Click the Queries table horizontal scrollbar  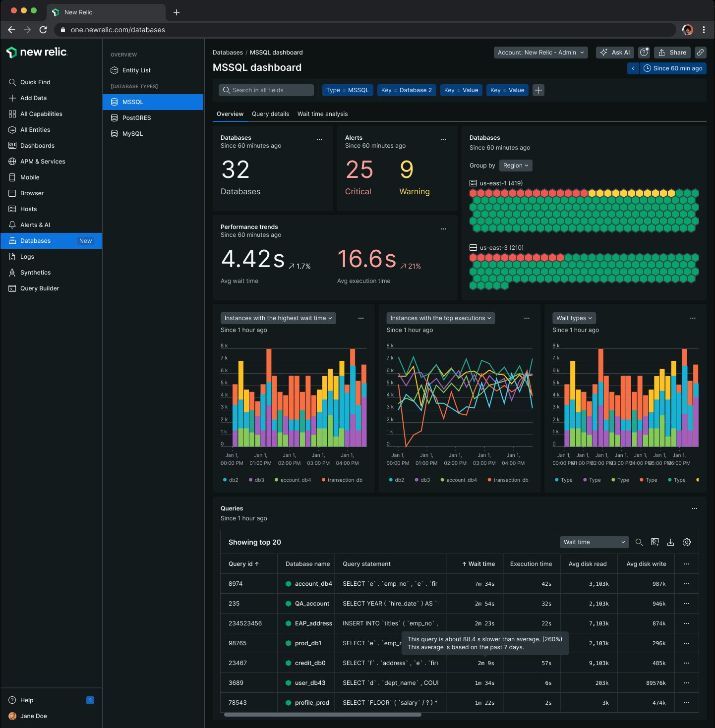pos(323,715)
